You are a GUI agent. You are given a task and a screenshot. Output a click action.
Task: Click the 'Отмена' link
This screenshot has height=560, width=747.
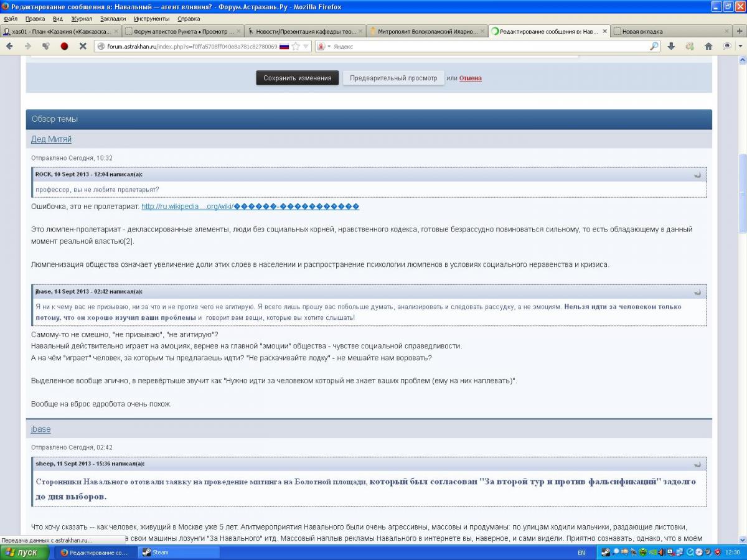[470, 78]
